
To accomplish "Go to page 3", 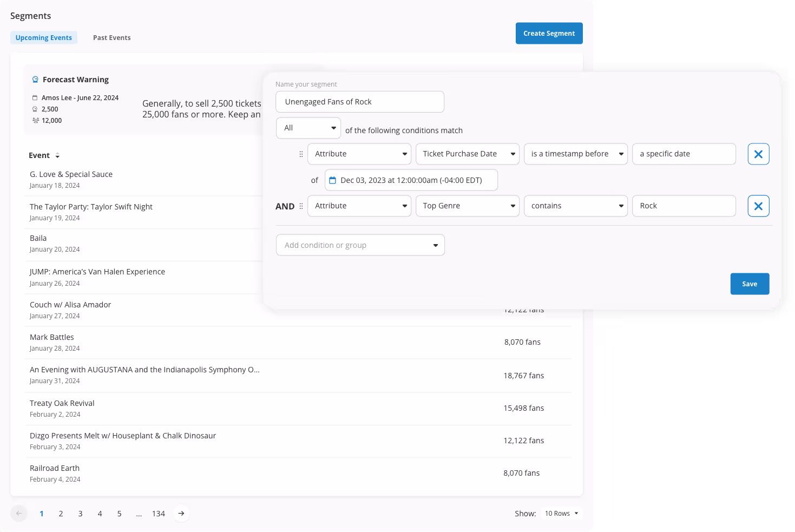I will [x=81, y=514].
